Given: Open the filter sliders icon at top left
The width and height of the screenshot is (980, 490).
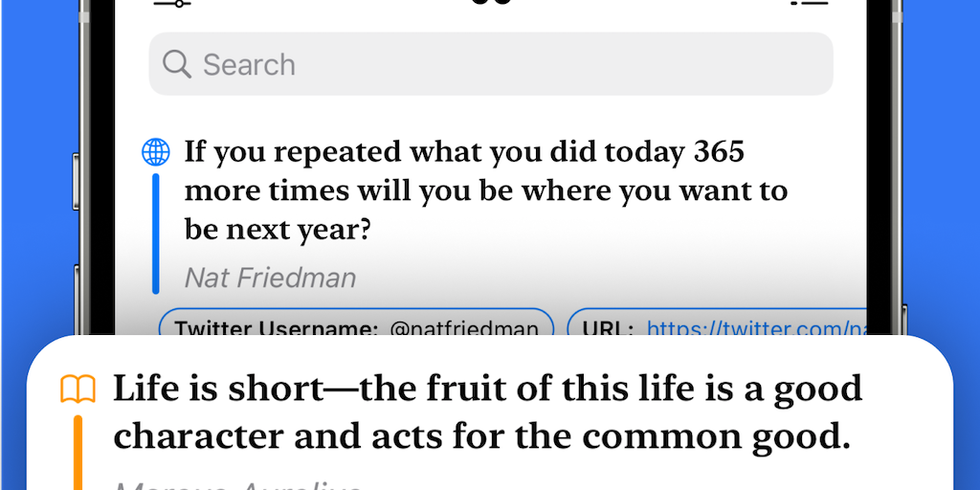Looking at the screenshot, I should [171, 3].
